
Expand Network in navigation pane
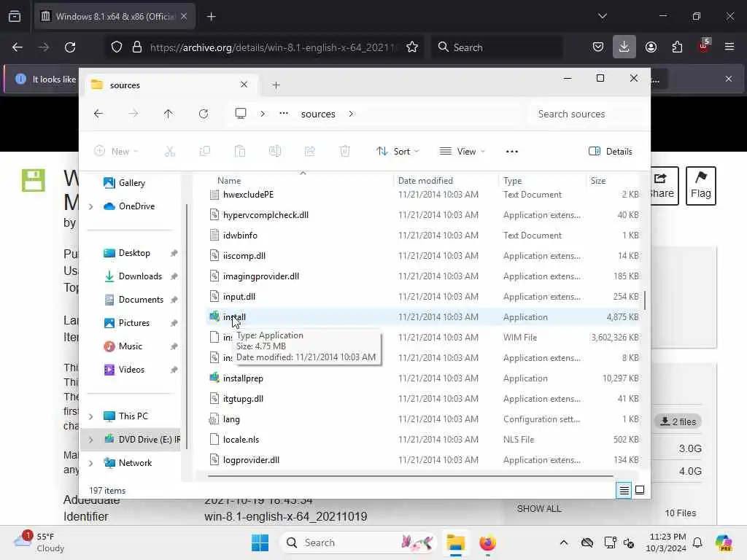[x=90, y=463]
